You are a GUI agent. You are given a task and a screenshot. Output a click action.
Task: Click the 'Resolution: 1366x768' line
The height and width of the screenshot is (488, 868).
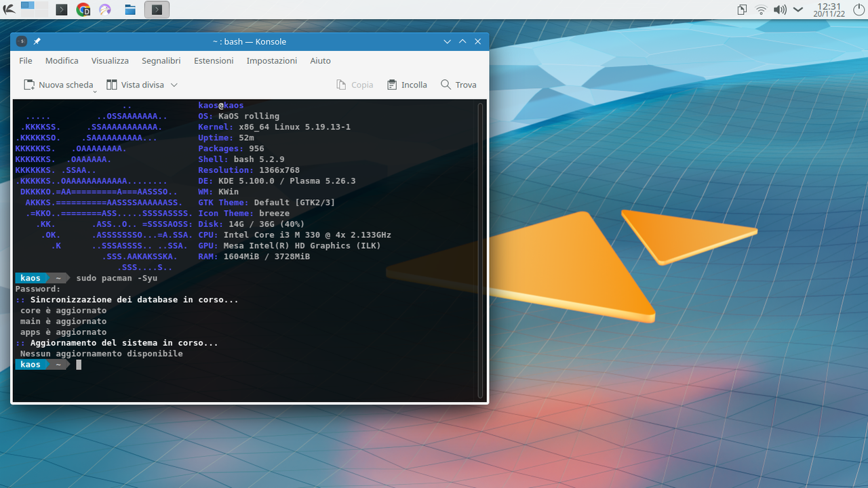coord(249,170)
